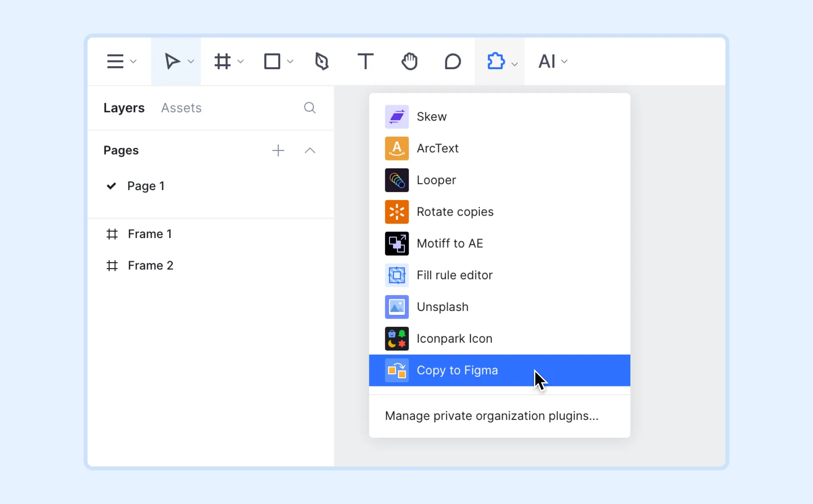The height and width of the screenshot is (504, 813).
Task: Open the Iconpark Icon plugin
Action: click(499, 339)
